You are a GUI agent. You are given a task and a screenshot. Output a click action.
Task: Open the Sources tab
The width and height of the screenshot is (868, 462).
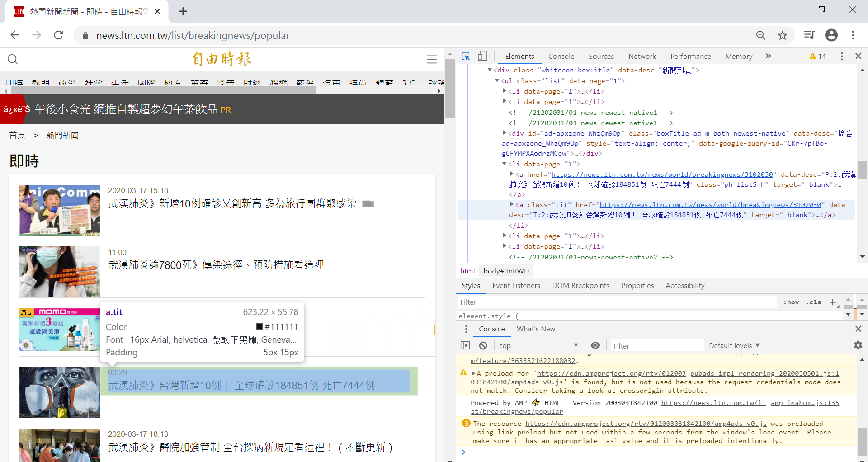click(601, 56)
